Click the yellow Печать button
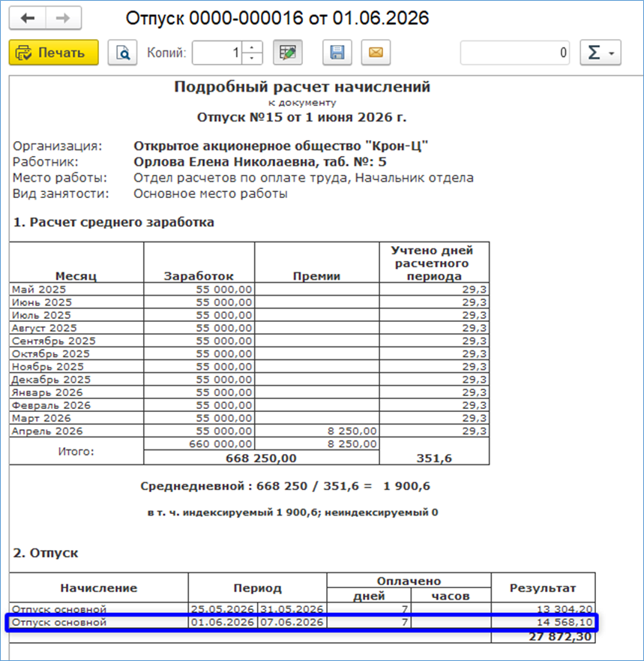The width and height of the screenshot is (644, 661). point(53,53)
